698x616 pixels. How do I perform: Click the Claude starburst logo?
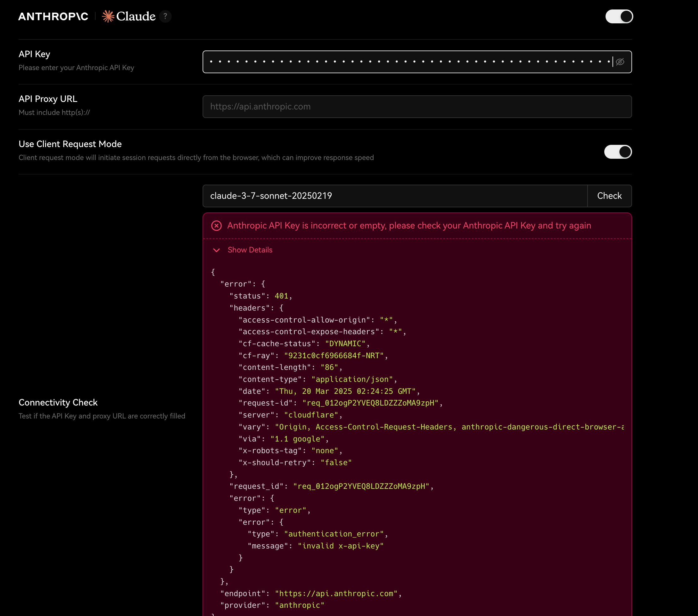pos(108,16)
